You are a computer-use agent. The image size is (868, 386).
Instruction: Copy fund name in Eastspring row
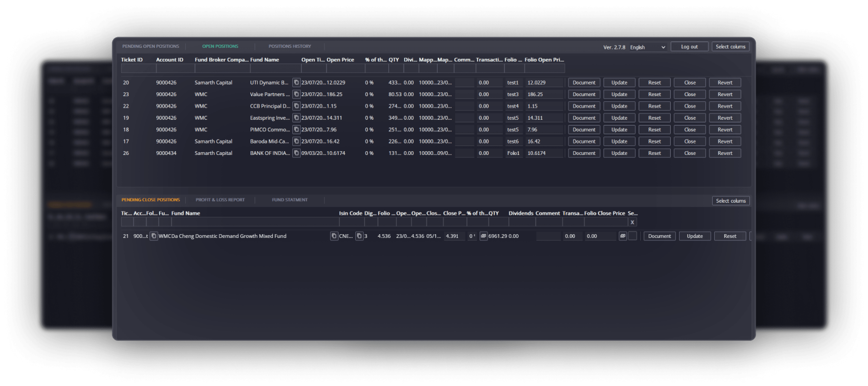[296, 118]
